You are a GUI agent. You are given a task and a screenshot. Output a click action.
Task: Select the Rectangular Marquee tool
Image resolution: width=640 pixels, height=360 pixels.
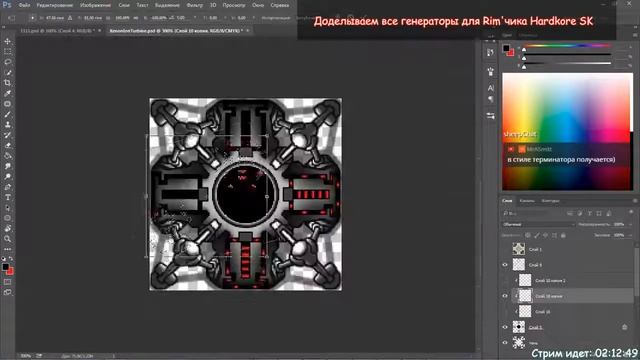7,52
